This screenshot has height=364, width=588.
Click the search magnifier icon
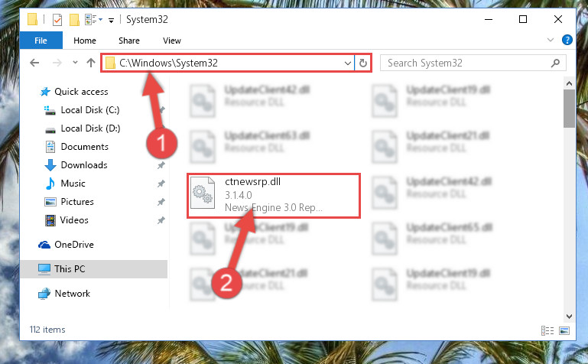click(x=555, y=63)
